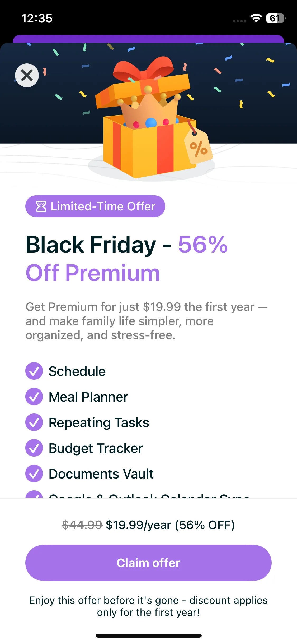Tap the Wi-Fi status icon

pyautogui.click(x=256, y=18)
